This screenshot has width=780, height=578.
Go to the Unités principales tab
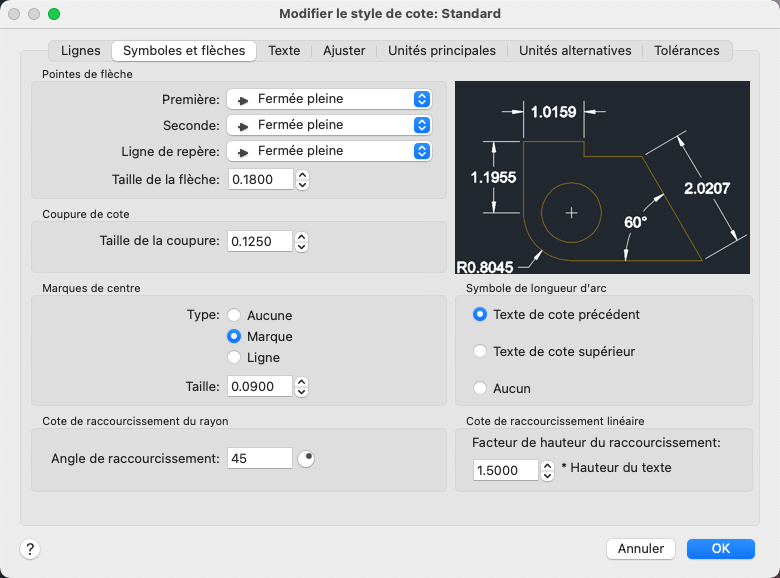tap(441, 50)
